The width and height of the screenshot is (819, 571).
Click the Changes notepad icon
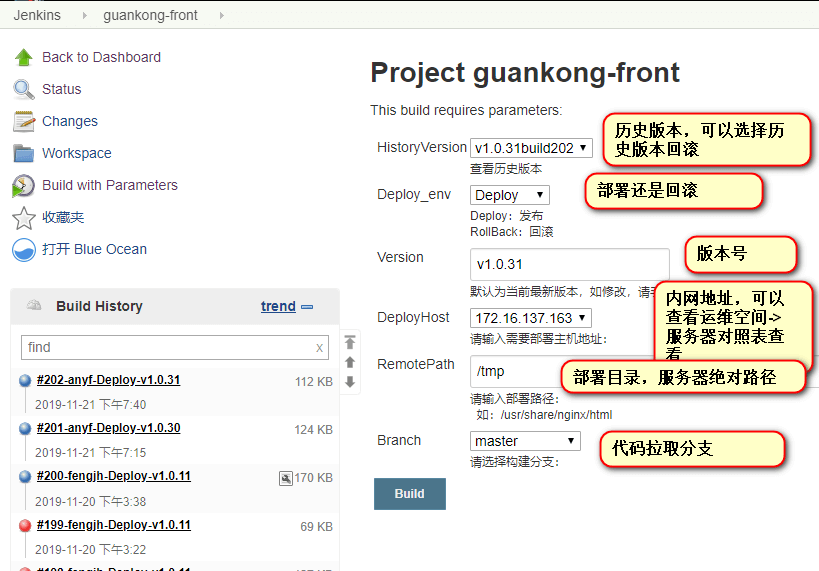24,121
